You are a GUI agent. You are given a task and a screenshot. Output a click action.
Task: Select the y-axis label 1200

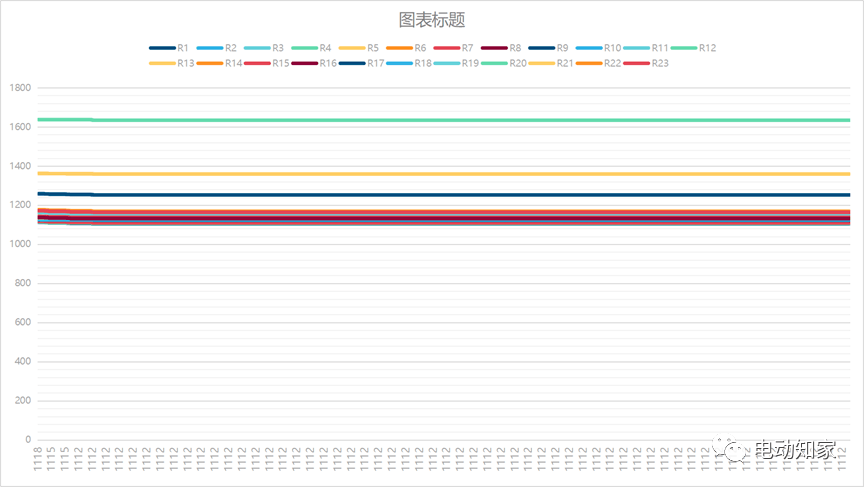pos(20,205)
